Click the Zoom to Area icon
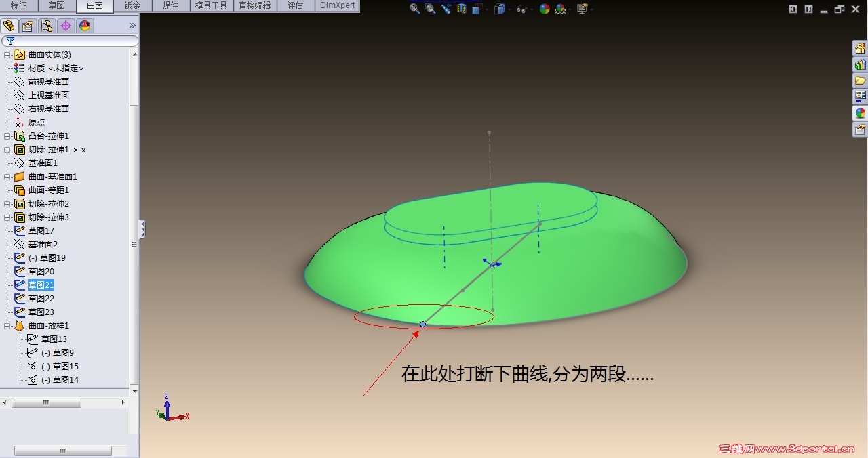 (x=431, y=9)
